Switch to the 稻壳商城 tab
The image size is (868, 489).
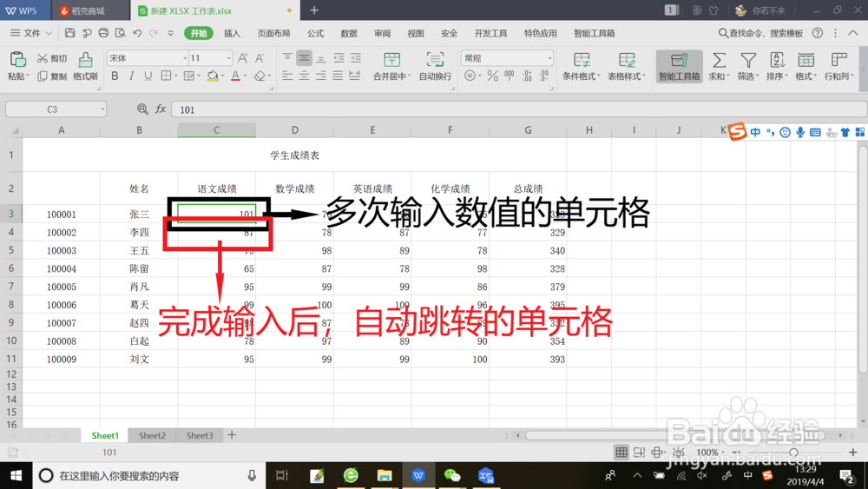pyautogui.click(x=89, y=10)
